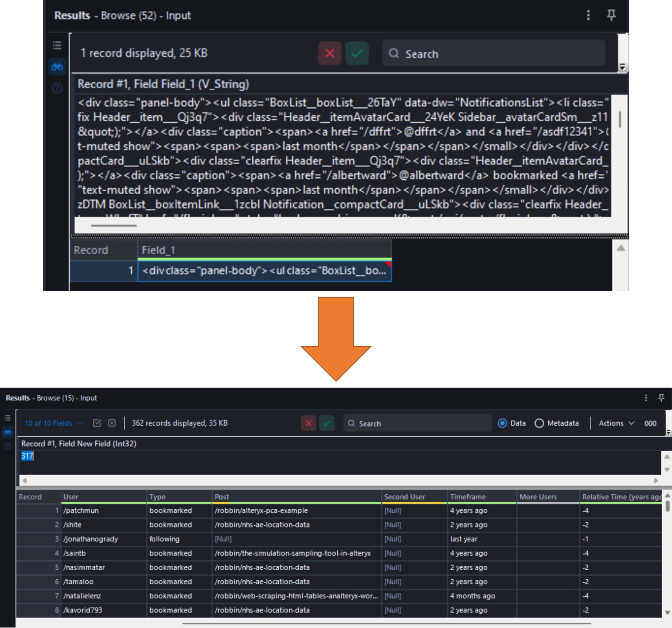
Task: Click the green checkmark icon beside '362 records displayed'
Action: pyautogui.click(x=327, y=423)
